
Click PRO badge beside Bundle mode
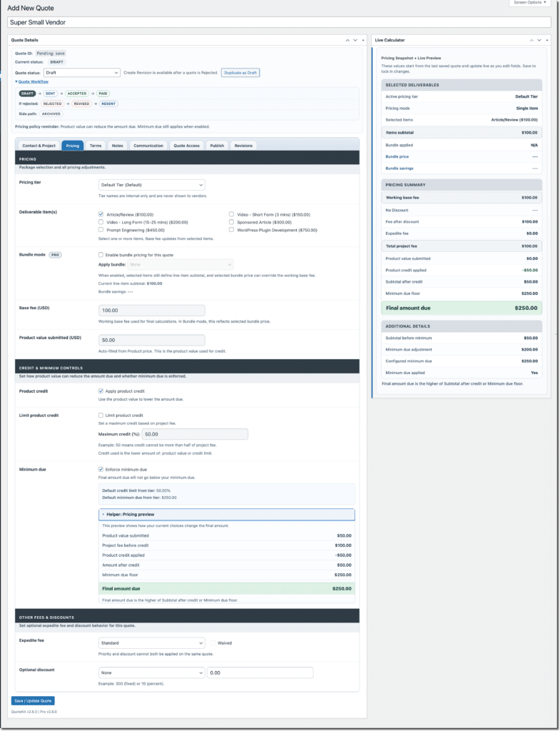pos(55,255)
